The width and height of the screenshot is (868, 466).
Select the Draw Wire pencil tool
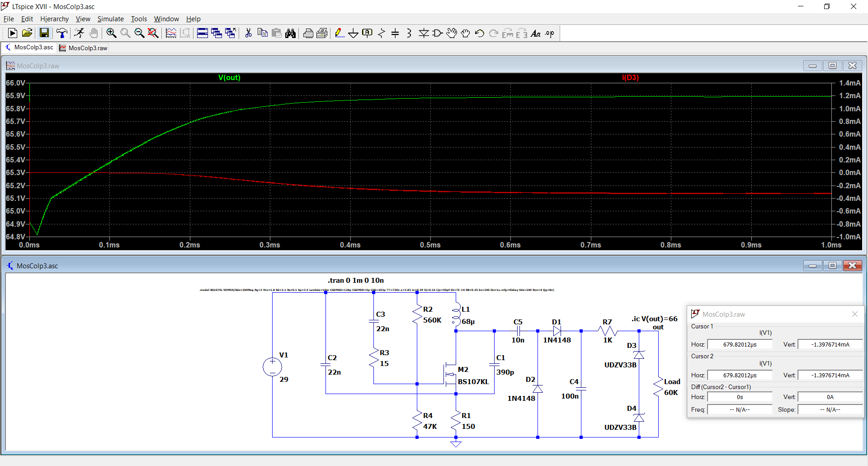click(340, 33)
